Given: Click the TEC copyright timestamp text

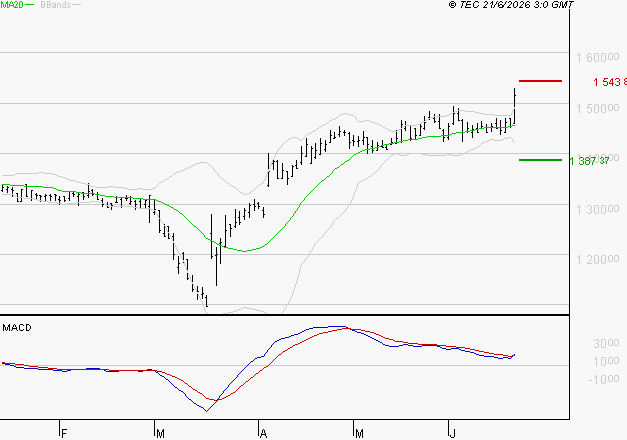Looking at the screenshot, I should coord(511,4).
